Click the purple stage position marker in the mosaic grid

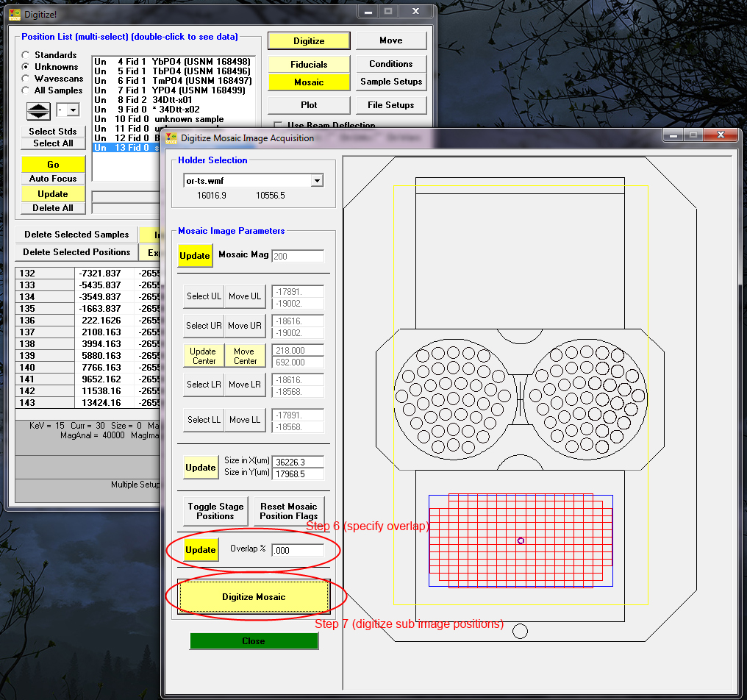click(x=521, y=540)
